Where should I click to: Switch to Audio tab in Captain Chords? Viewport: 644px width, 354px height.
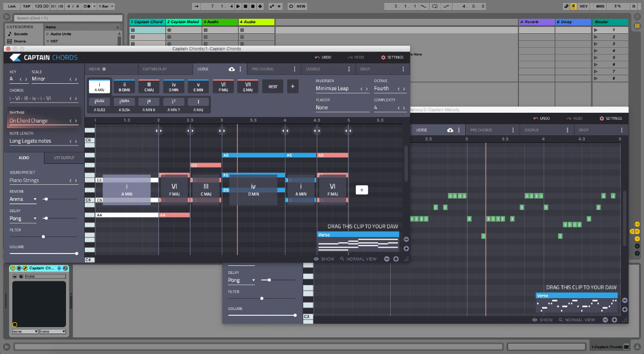coord(24,158)
